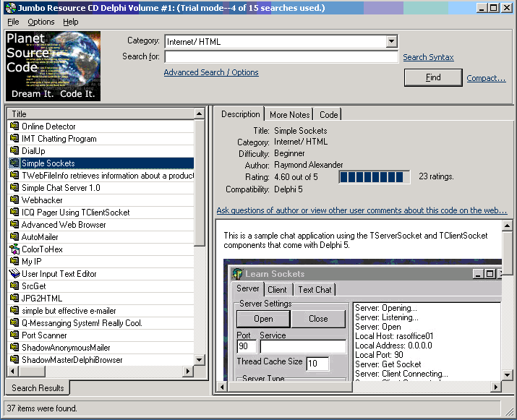Click results list scroll down arrow
The height and width of the screenshot is (420, 517).
(199, 360)
